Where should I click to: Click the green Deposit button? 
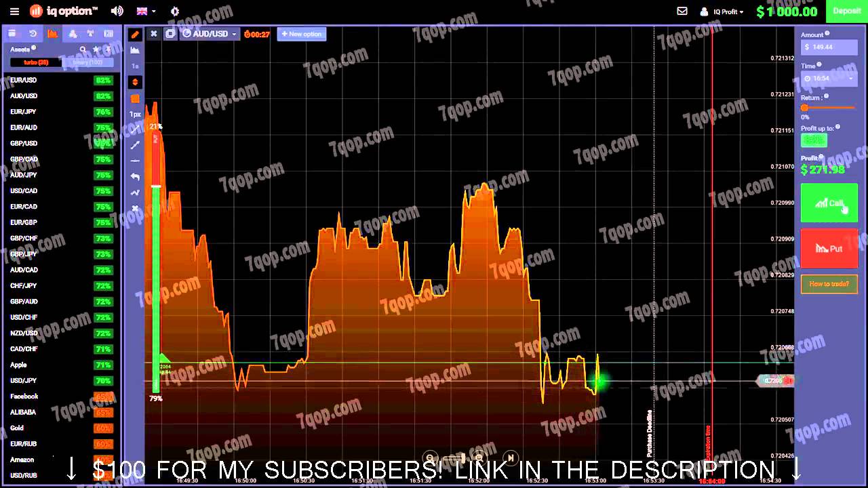coord(846,11)
